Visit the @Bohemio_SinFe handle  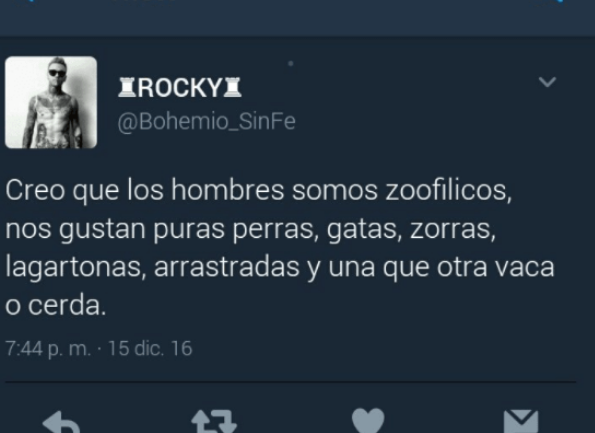click(206, 122)
